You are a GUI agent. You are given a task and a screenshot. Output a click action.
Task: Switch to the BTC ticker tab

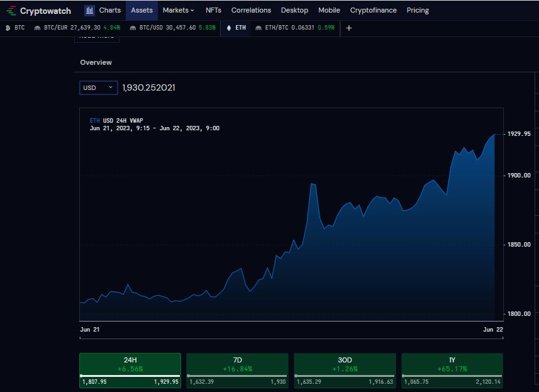click(15, 28)
